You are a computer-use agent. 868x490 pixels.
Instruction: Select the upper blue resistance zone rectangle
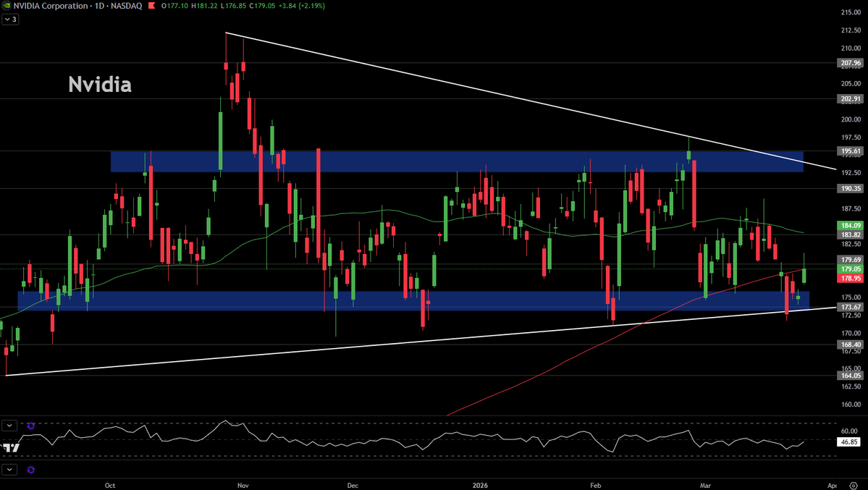(x=457, y=161)
